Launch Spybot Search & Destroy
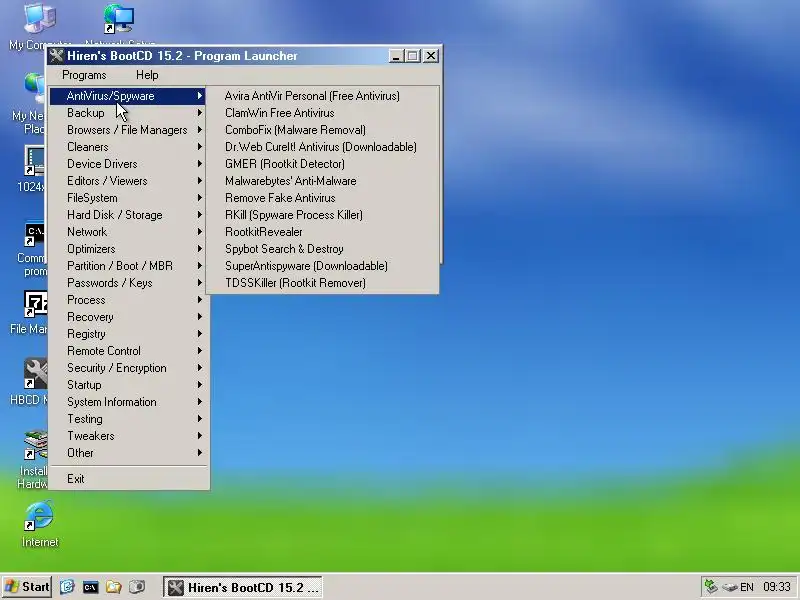800x600 pixels. 322,249
